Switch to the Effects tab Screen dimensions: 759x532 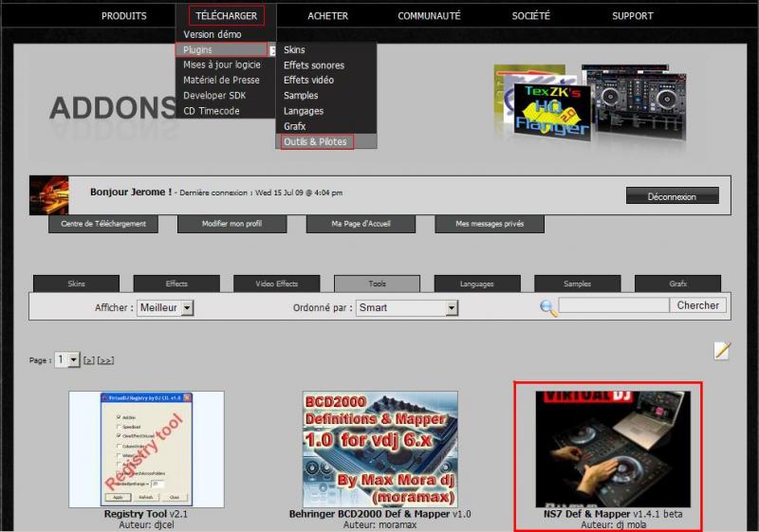tap(176, 284)
